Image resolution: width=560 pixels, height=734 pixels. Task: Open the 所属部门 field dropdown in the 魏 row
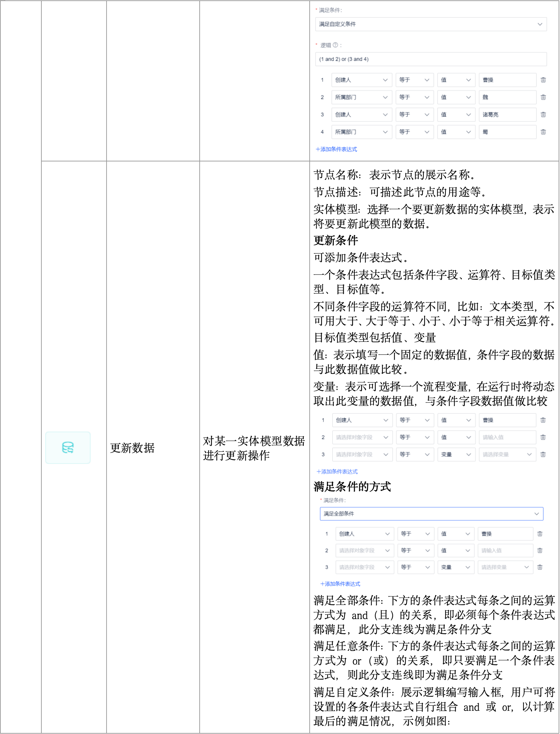361,97
